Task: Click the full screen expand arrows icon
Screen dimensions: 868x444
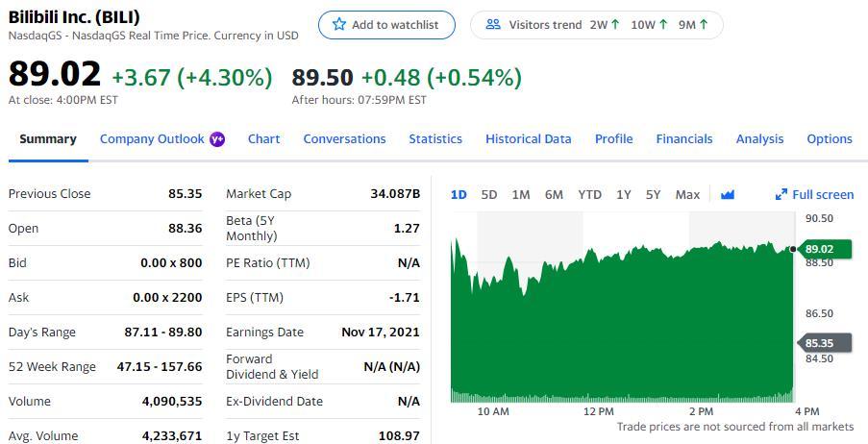Action: coord(781,194)
